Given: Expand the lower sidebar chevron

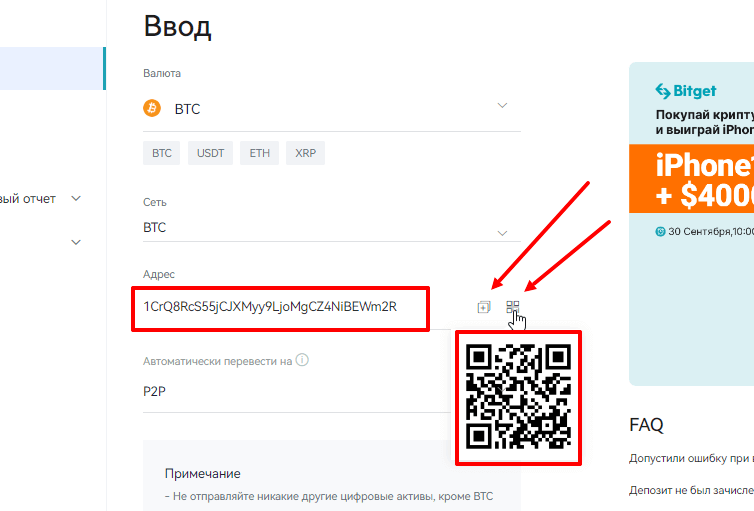Looking at the screenshot, I should (x=76, y=242).
